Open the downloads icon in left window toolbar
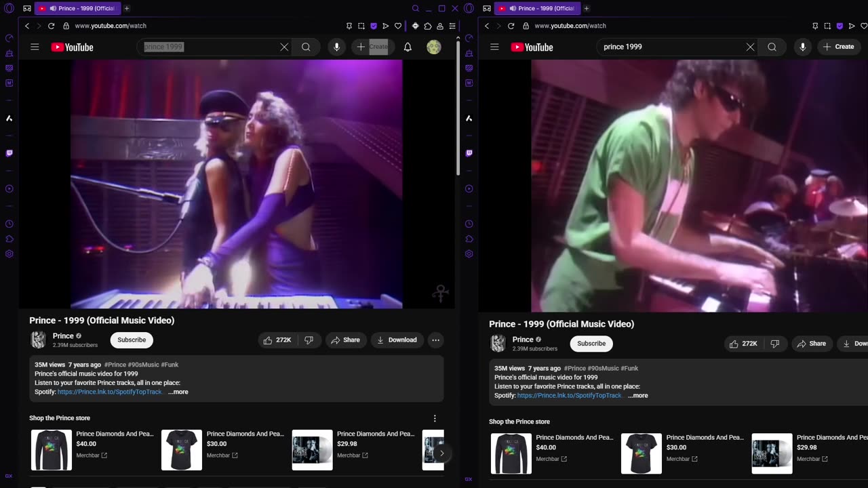868x488 pixels. (440, 26)
